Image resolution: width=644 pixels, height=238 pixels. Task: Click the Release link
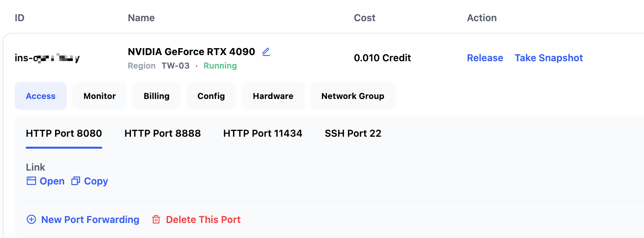[x=485, y=58]
